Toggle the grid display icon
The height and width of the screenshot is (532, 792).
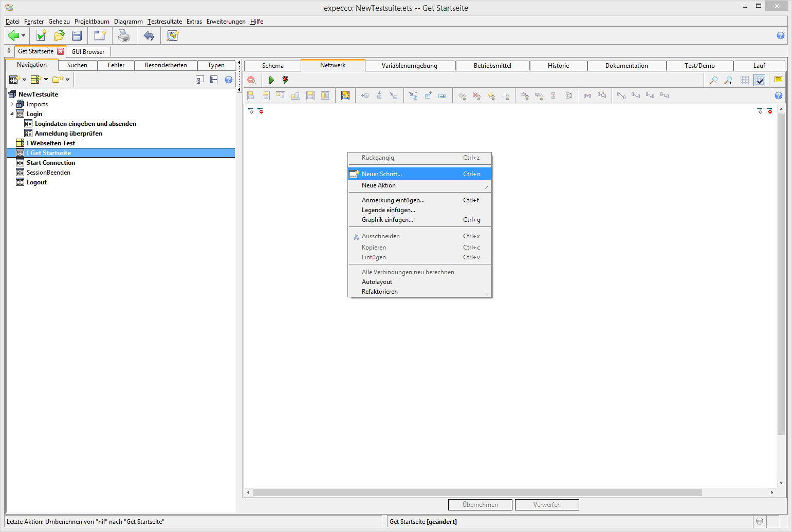pos(745,80)
